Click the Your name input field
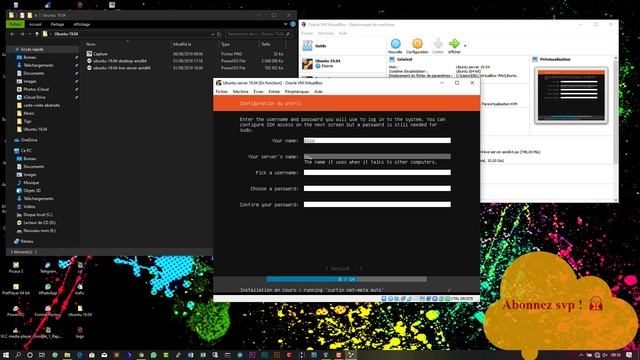The height and width of the screenshot is (360, 640). pos(377,140)
